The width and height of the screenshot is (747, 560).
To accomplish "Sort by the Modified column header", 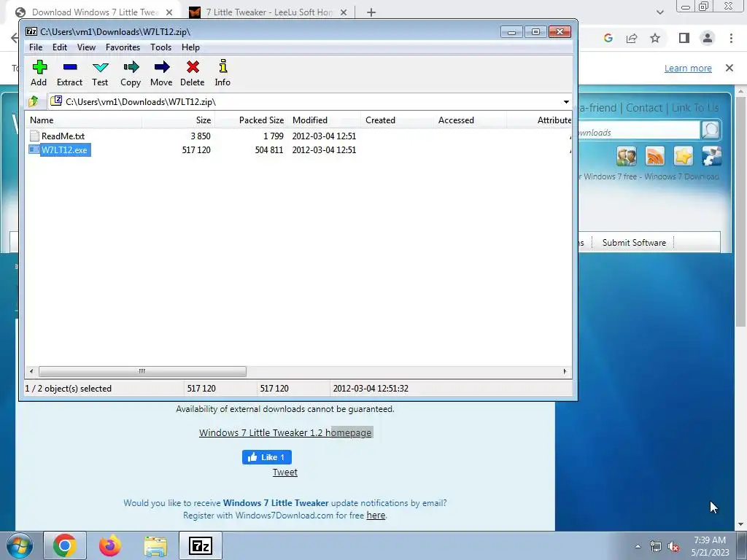I will [324, 120].
